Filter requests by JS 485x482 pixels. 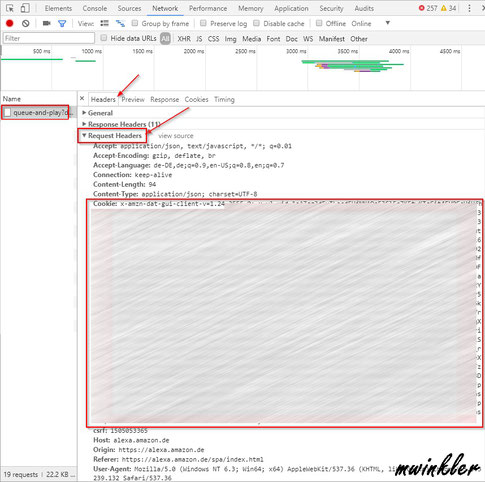point(199,39)
